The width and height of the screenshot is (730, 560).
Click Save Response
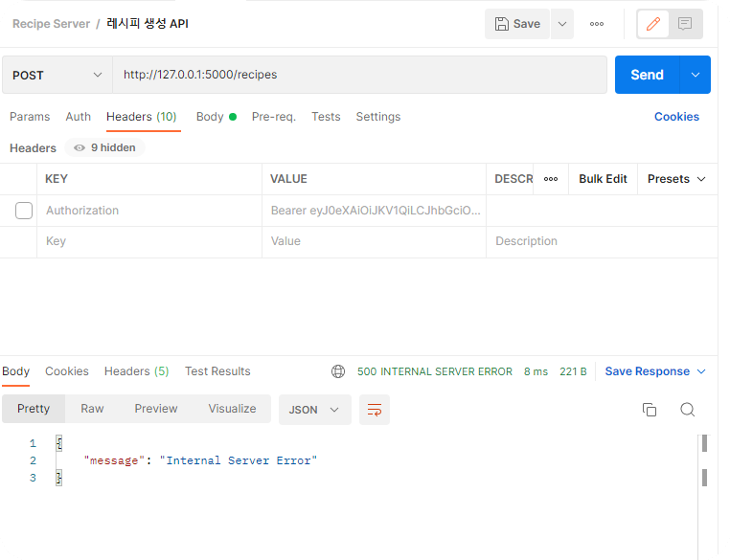[x=647, y=371]
